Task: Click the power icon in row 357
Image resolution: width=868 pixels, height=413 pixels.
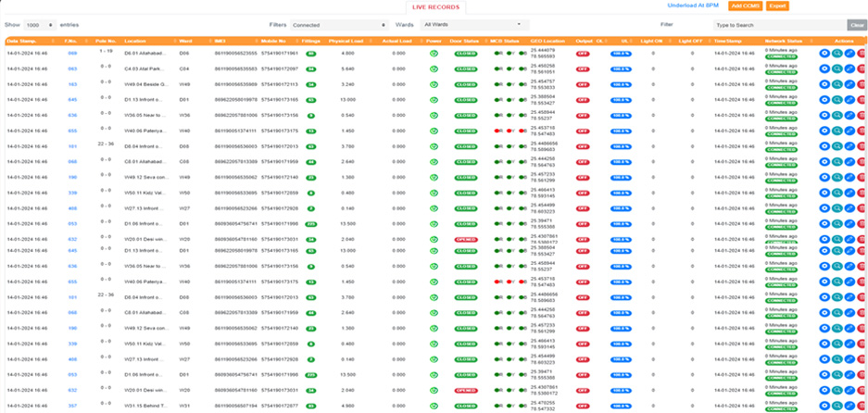Action: coord(434,406)
